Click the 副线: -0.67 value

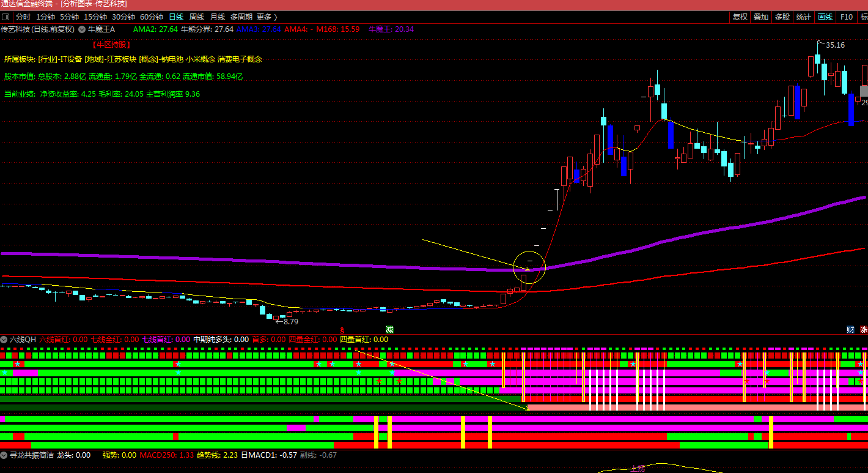tap(318, 455)
